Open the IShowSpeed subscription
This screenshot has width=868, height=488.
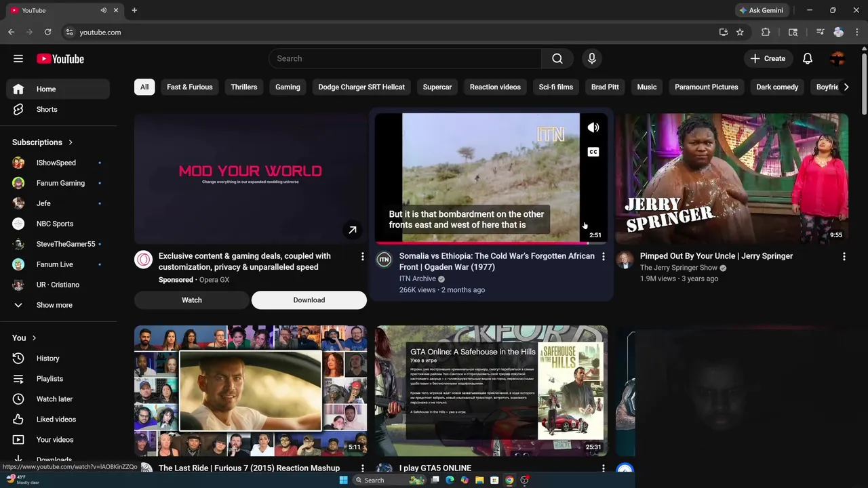tap(58, 163)
